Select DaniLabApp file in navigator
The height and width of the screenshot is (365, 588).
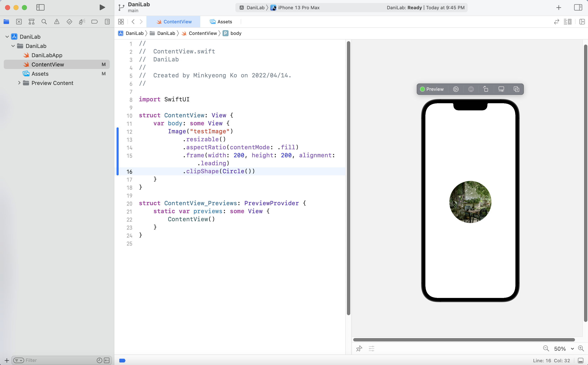point(47,55)
